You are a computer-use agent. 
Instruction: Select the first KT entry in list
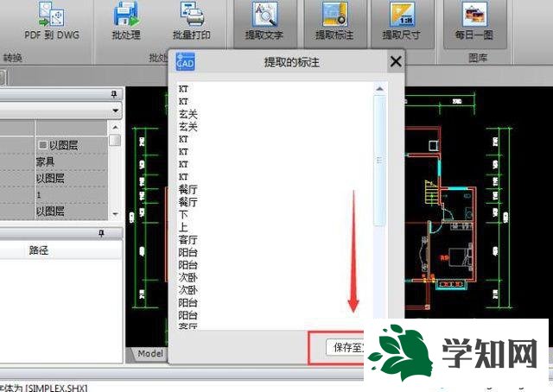point(183,89)
